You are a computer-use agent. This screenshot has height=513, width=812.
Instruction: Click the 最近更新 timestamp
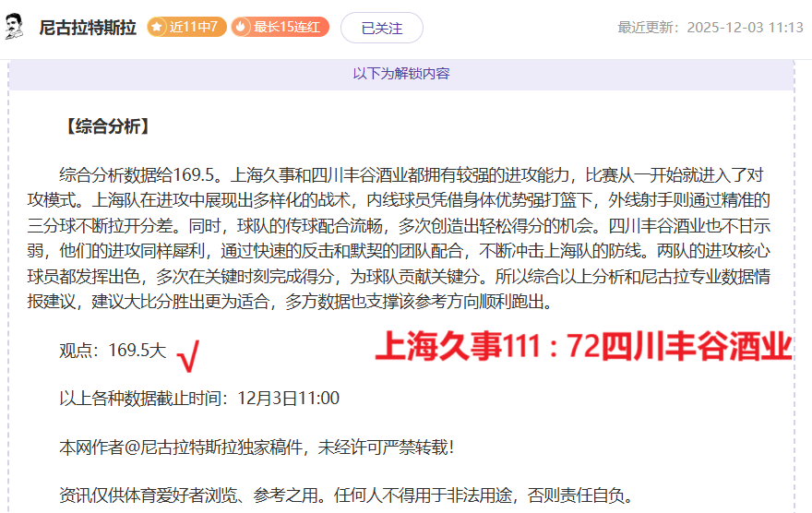710,28
